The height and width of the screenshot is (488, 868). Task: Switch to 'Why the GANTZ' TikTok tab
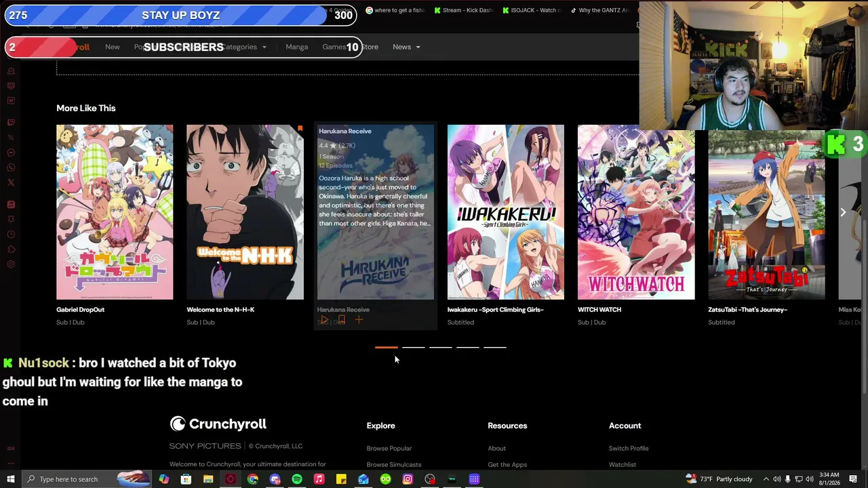coord(599,10)
